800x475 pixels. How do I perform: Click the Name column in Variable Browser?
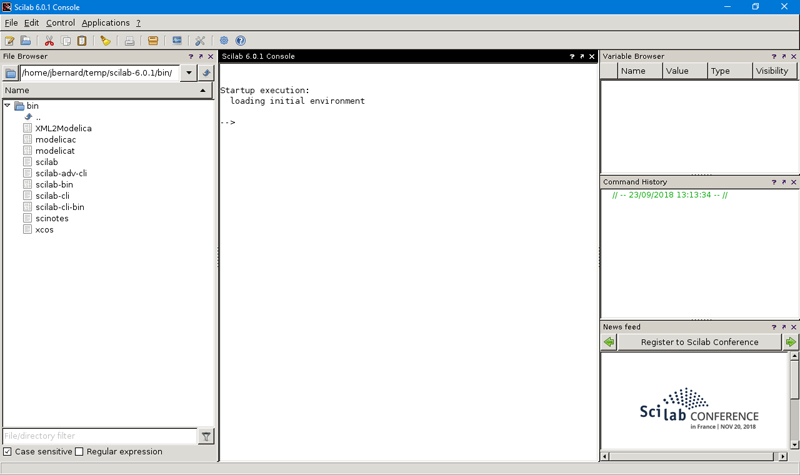[x=640, y=71]
